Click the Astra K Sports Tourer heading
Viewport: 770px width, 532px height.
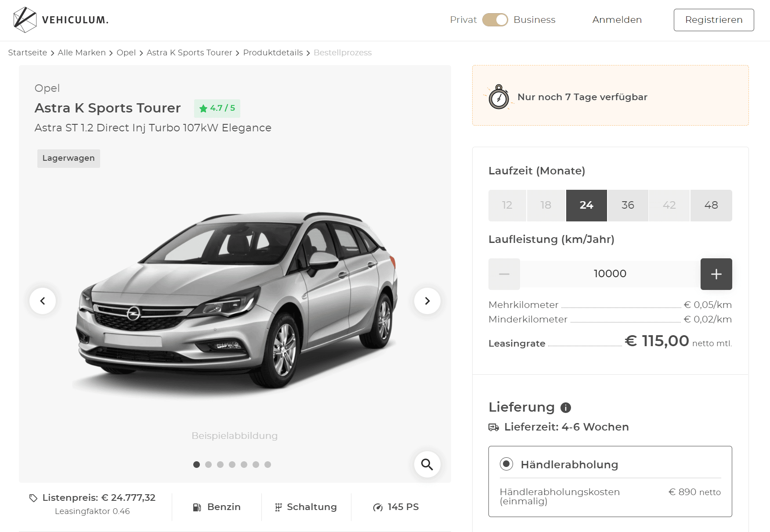(x=108, y=108)
